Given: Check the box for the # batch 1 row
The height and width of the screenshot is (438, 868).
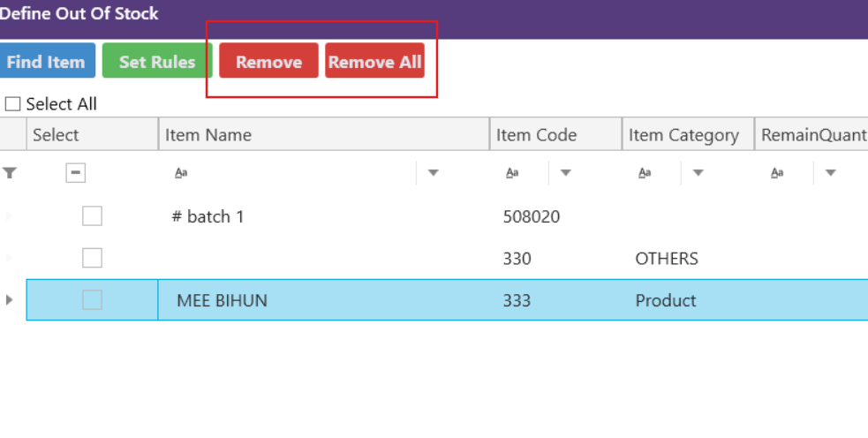Looking at the screenshot, I should point(92,216).
